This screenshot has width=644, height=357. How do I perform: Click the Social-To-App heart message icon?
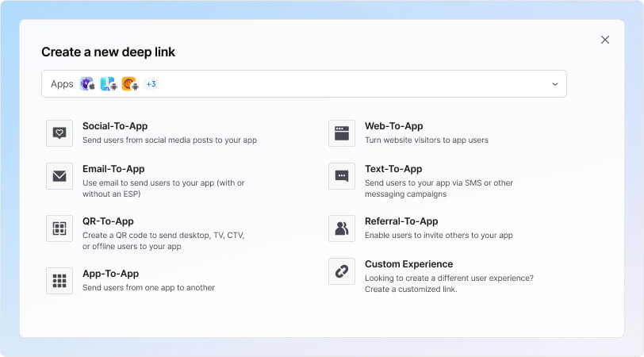click(59, 133)
